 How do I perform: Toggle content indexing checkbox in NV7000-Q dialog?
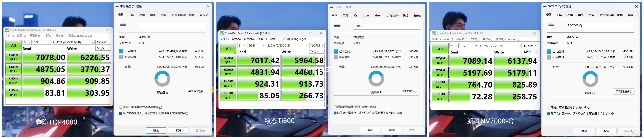click(x=549, y=114)
